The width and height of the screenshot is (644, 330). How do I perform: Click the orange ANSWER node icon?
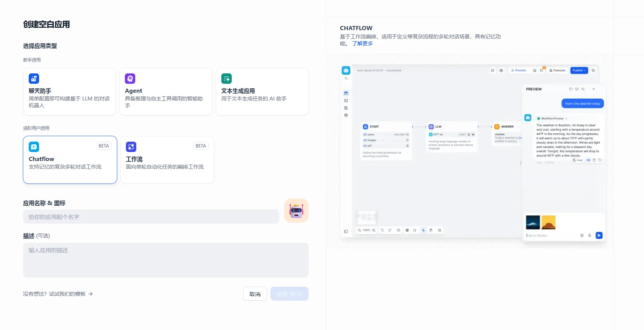[x=497, y=127]
